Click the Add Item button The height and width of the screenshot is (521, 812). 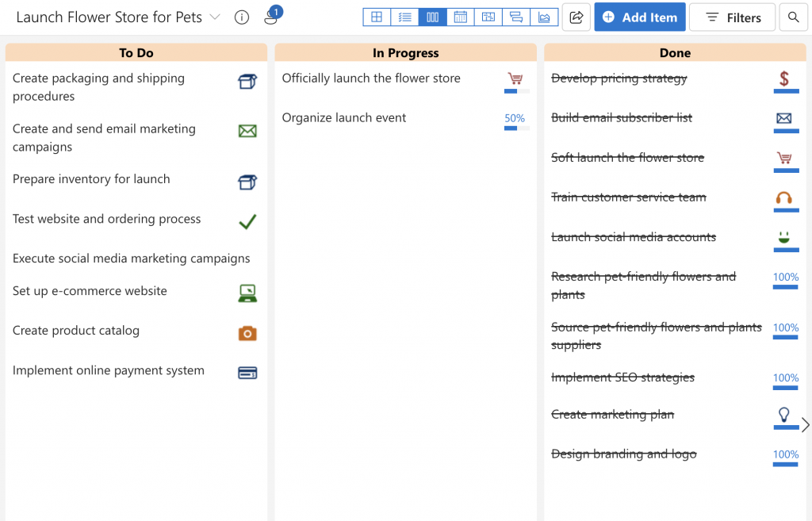point(639,17)
